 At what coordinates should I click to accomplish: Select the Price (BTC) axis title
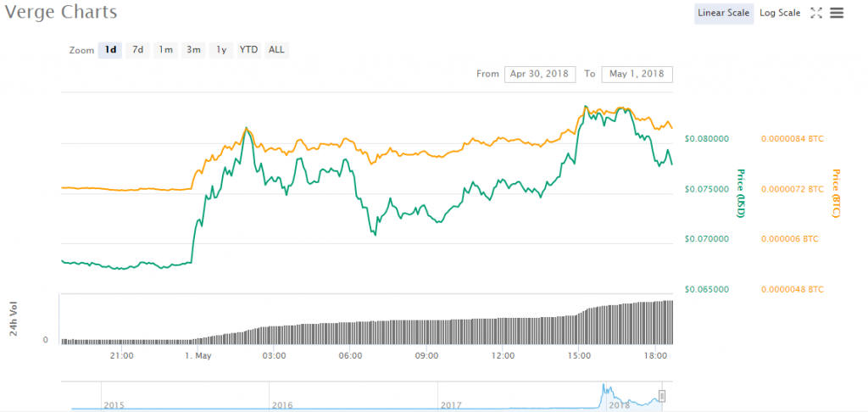pyautogui.click(x=835, y=192)
